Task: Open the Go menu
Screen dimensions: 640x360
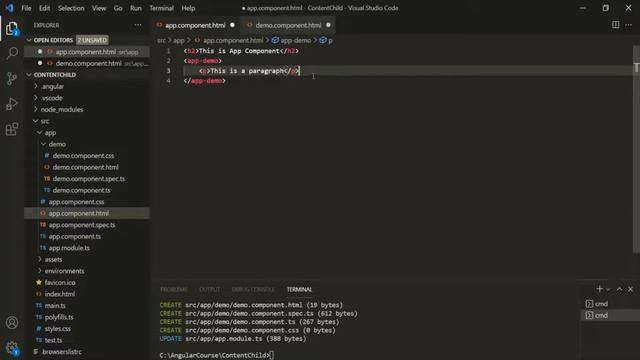Action: click(118, 8)
